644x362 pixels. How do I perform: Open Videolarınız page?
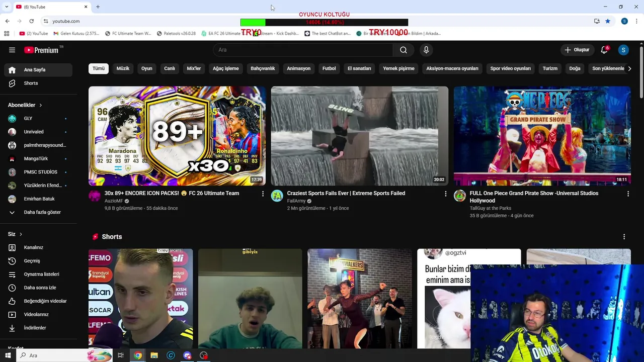[x=38, y=314]
